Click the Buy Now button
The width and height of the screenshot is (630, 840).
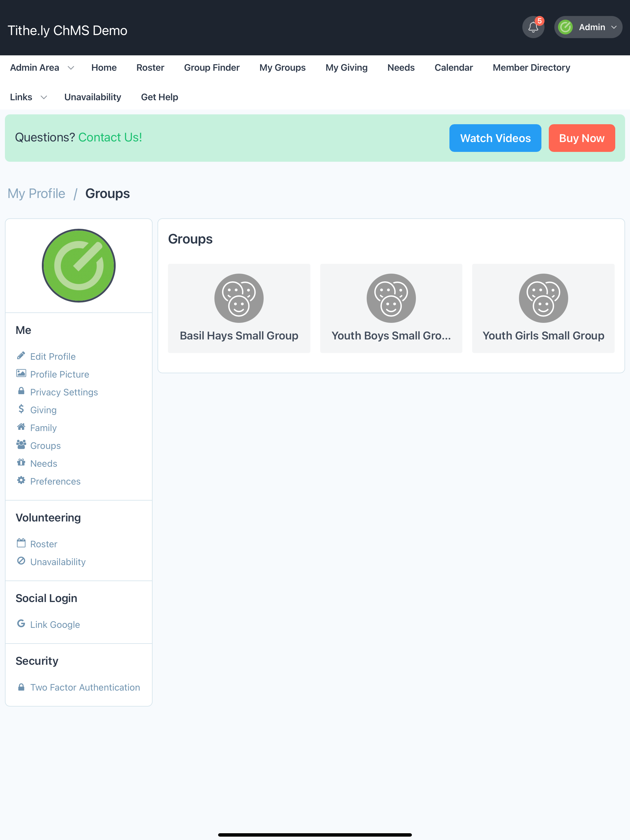(581, 138)
